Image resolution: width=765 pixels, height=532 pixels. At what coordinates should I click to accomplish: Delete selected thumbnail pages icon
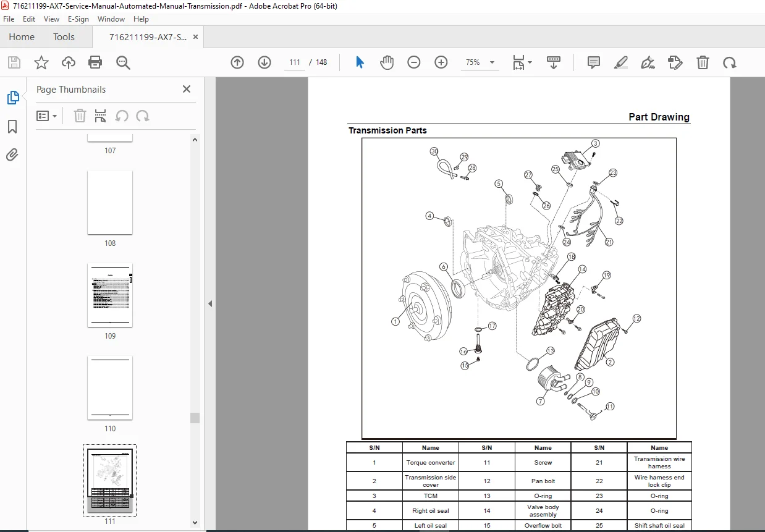pyautogui.click(x=80, y=116)
